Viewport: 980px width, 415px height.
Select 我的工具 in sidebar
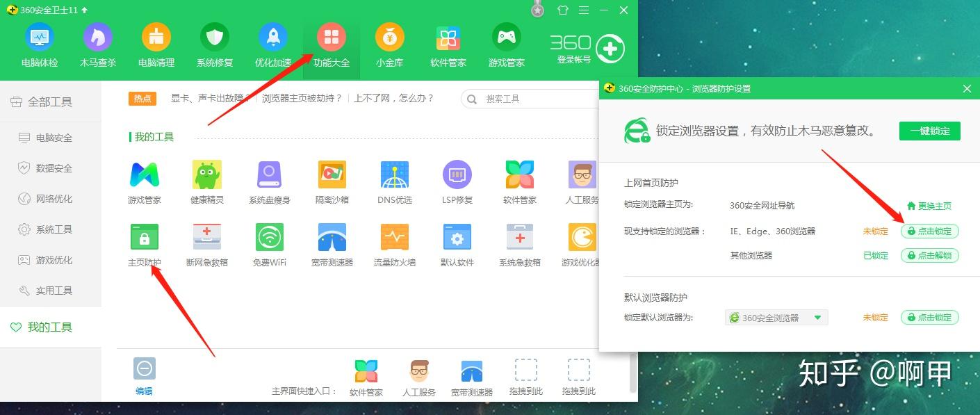pyautogui.click(x=51, y=327)
